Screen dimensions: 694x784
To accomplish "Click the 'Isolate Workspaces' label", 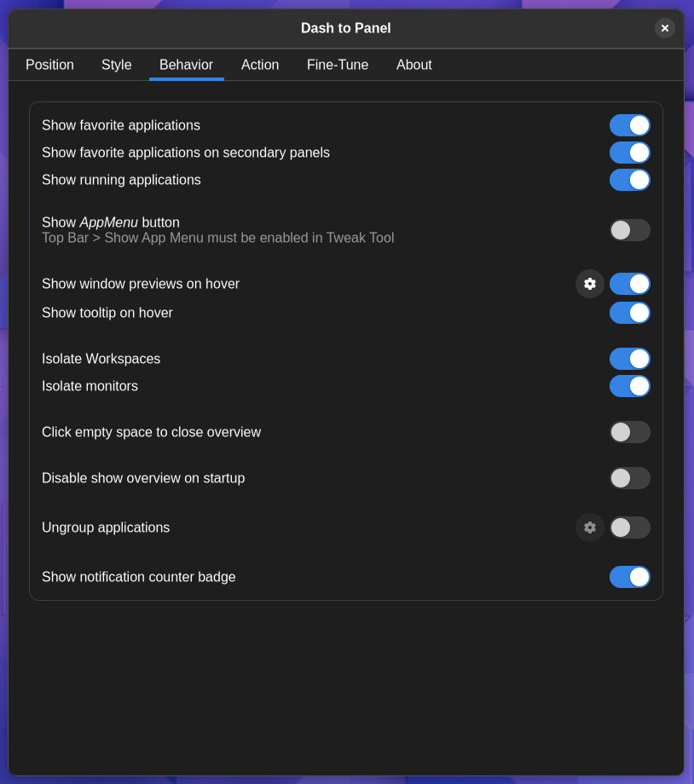I will tap(101, 359).
